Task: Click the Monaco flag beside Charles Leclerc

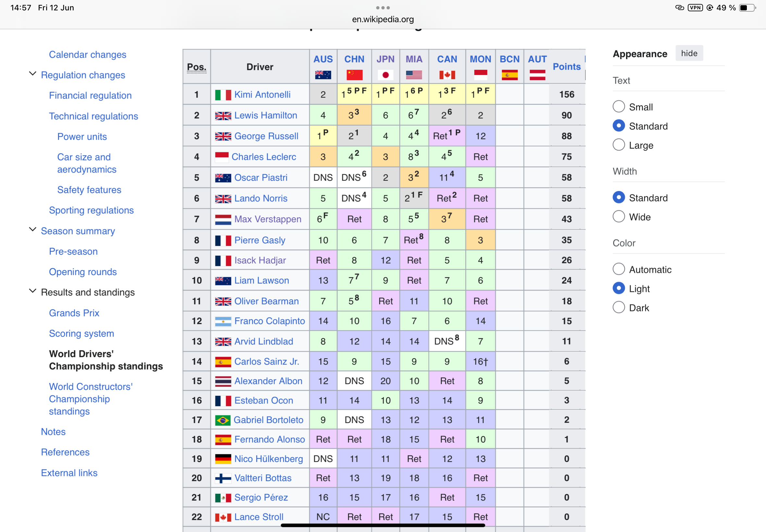Action: (x=222, y=157)
